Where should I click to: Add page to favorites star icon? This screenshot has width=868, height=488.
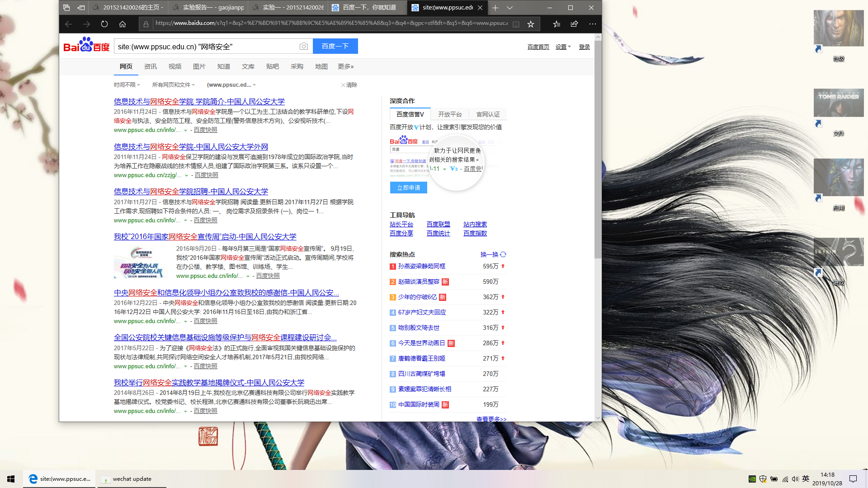(531, 24)
